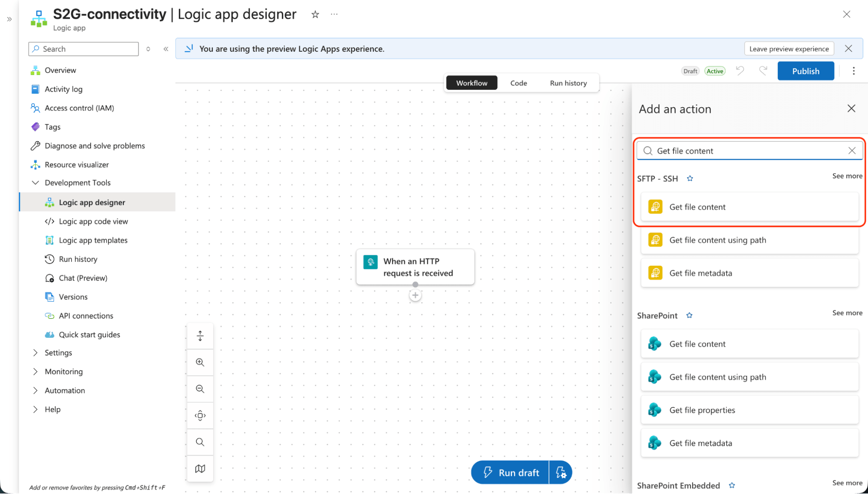Click the Run draft button

(510, 472)
